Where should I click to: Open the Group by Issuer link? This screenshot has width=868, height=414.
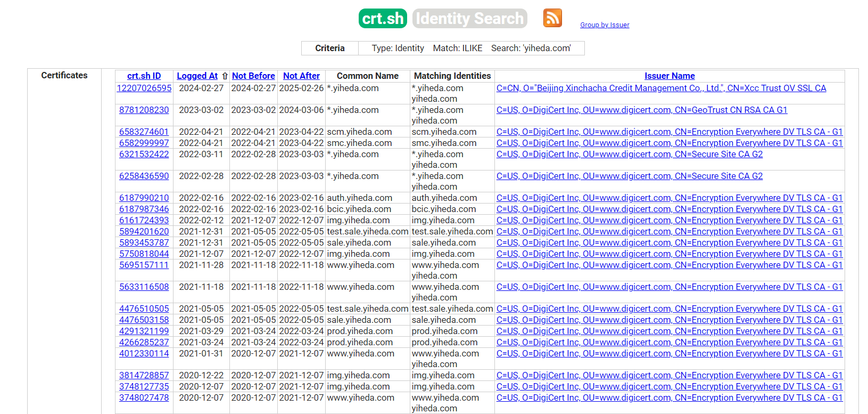pos(605,25)
